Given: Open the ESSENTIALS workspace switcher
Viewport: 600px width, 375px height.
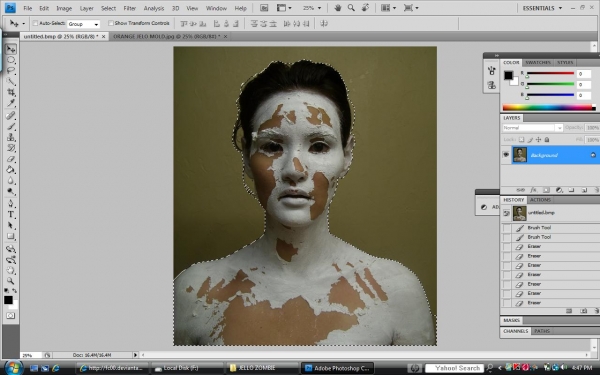Looking at the screenshot, I should [x=542, y=8].
